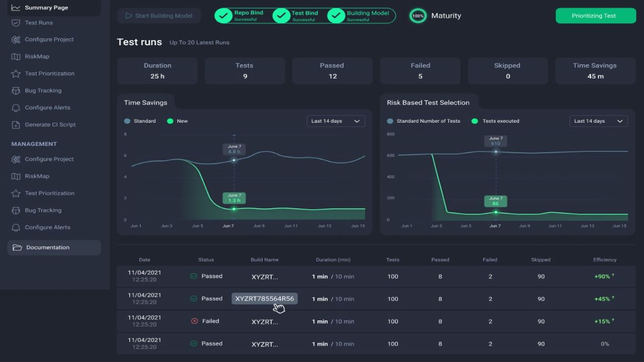Select the Generate CI Script icon
This screenshot has width=644, height=362.
coord(17,124)
